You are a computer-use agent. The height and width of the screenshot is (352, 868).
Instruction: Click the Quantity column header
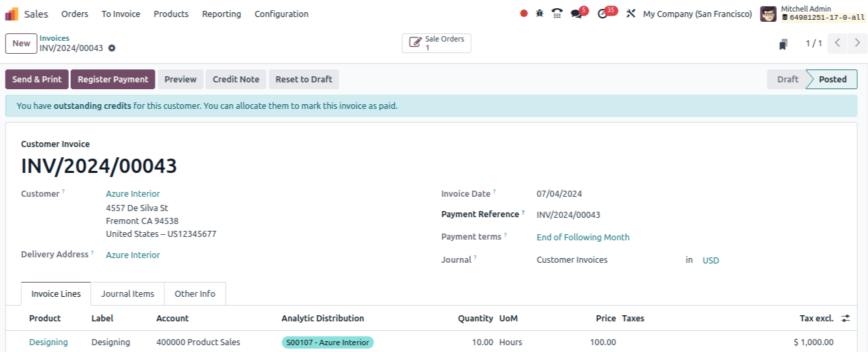click(476, 319)
